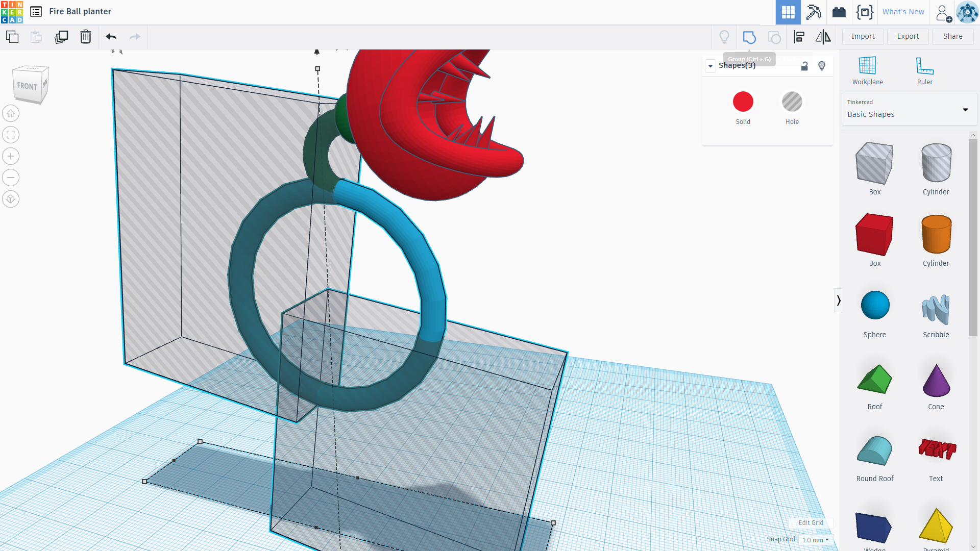980x551 pixels.
Task: Hide selected shapes with lightbulb
Action: (x=822, y=66)
